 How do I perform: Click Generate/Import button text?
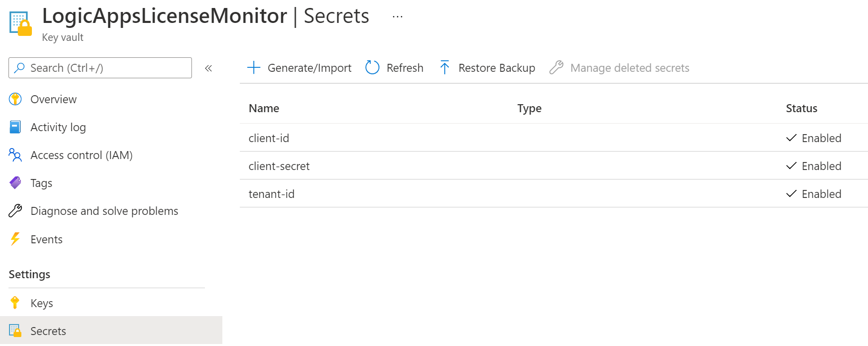(x=309, y=68)
